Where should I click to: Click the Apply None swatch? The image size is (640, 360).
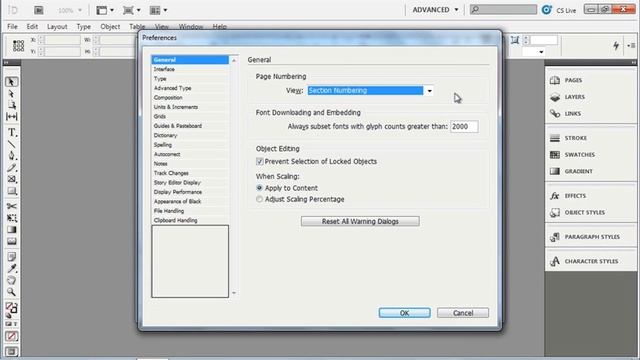pos(11,337)
